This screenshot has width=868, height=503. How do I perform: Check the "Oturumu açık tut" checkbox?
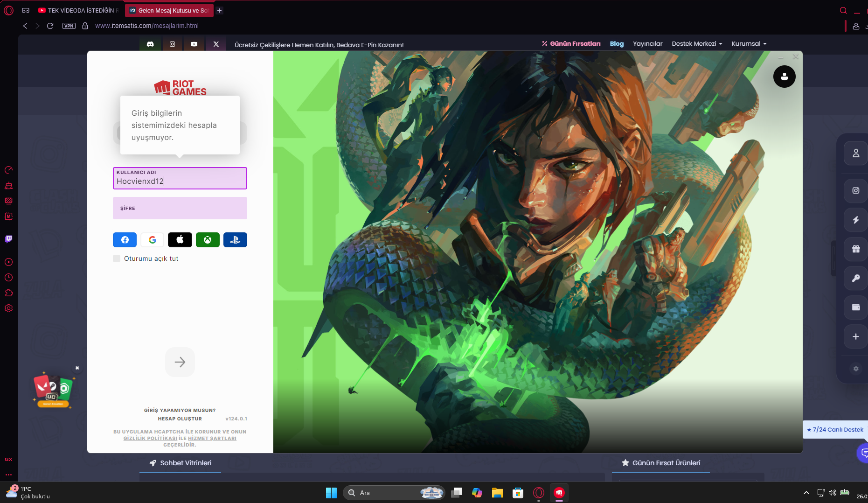pos(117,258)
